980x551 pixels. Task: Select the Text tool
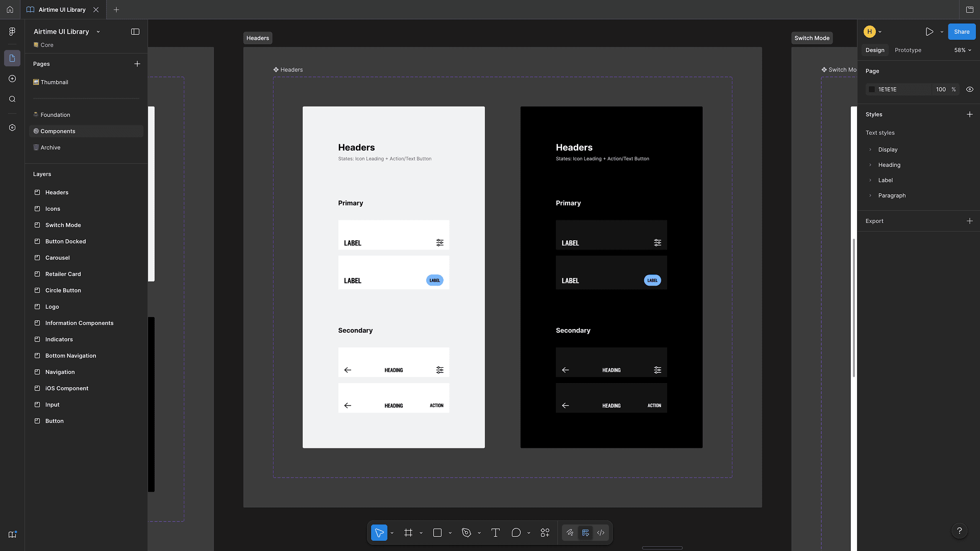pos(495,532)
